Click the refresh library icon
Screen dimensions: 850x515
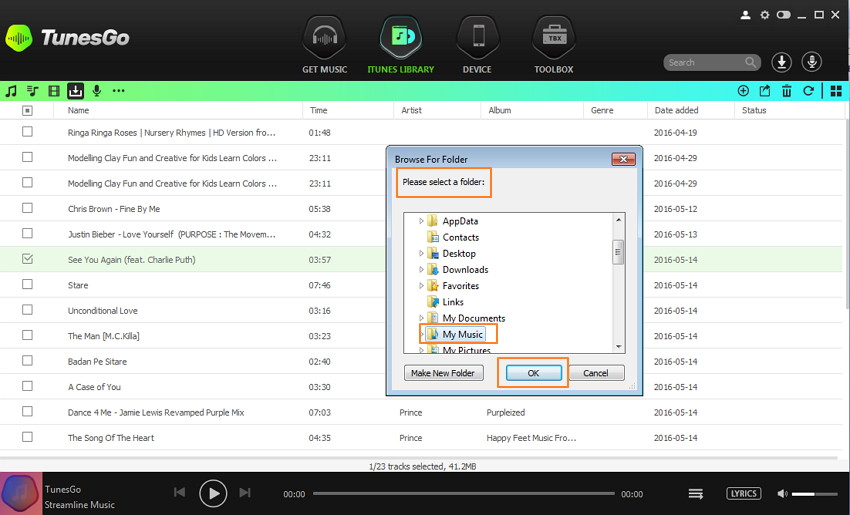[x=808, y=91]
